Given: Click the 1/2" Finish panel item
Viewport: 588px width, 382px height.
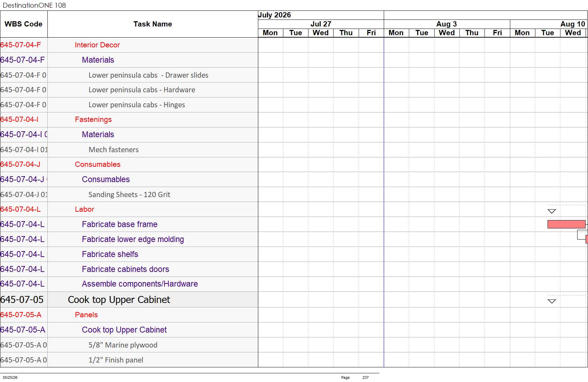Looking at the screenshot, I should (116, 360).
